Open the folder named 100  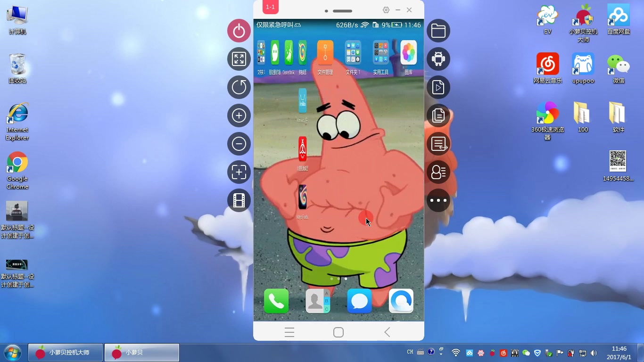(x=583, y=117)
